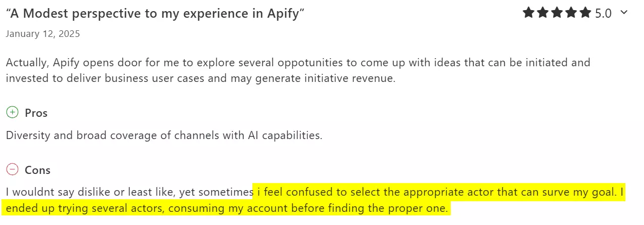Expand the chevron next to 5.0 rating
This screenshot has width=644, height=225.
[624, 13]
